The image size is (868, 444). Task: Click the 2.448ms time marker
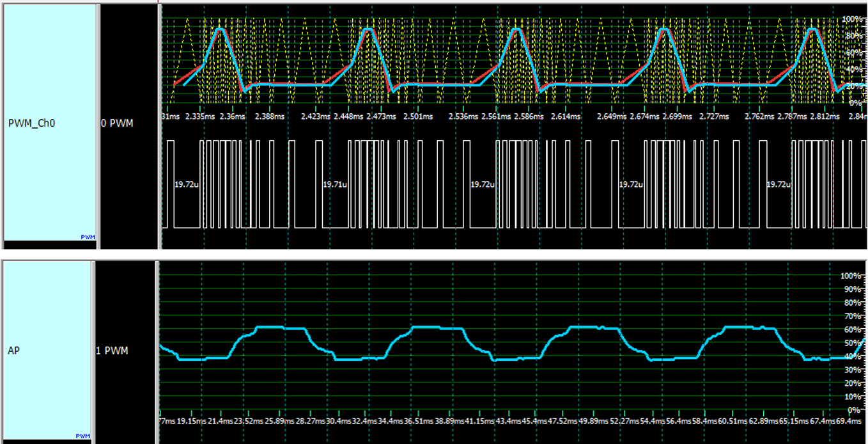tap(348, 116)
